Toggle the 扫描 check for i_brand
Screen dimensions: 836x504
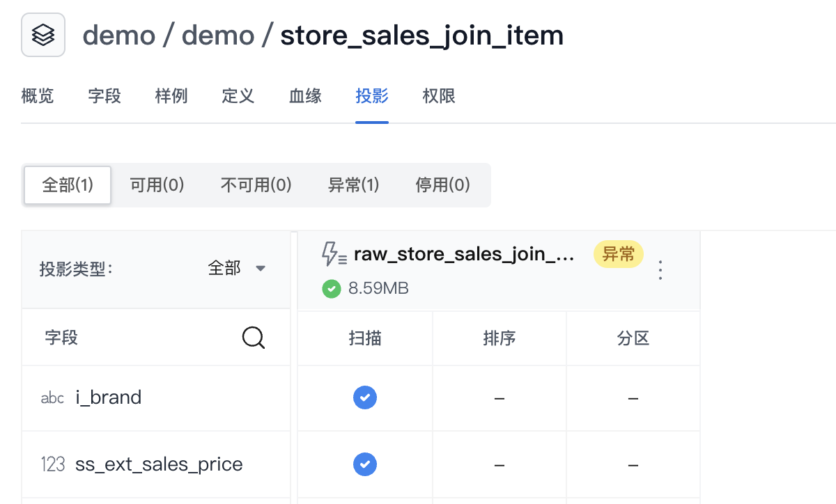(x=365, y=397)
